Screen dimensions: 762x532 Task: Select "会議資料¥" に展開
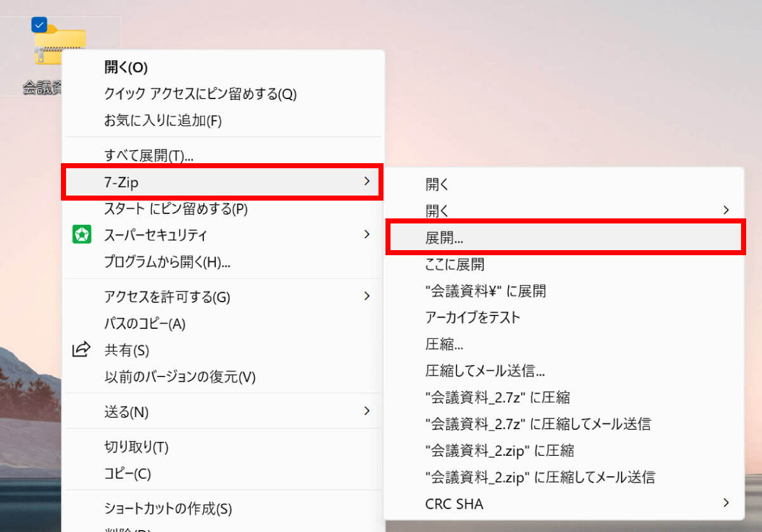click(565, 291)
